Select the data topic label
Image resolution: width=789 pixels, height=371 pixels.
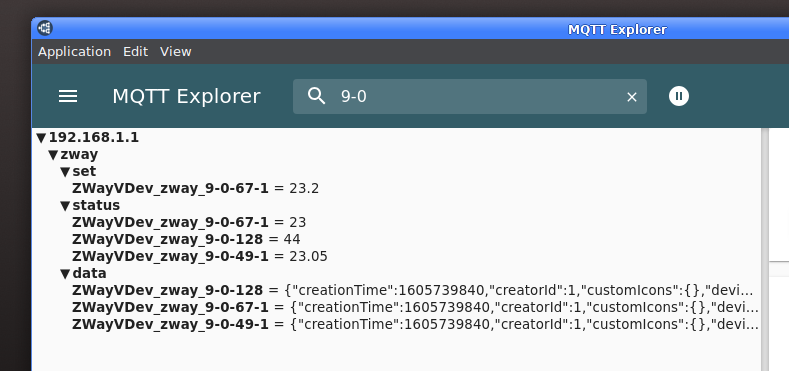click(x=89, y=273)
